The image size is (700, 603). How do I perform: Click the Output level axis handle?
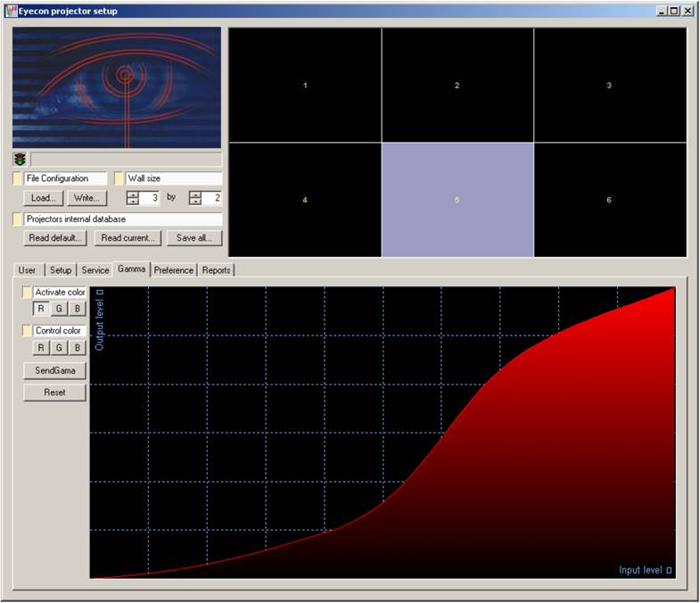click(100, 293)
